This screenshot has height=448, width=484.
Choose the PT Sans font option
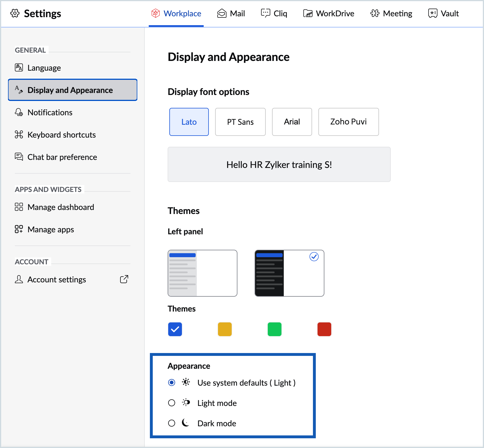click(240, 122)
